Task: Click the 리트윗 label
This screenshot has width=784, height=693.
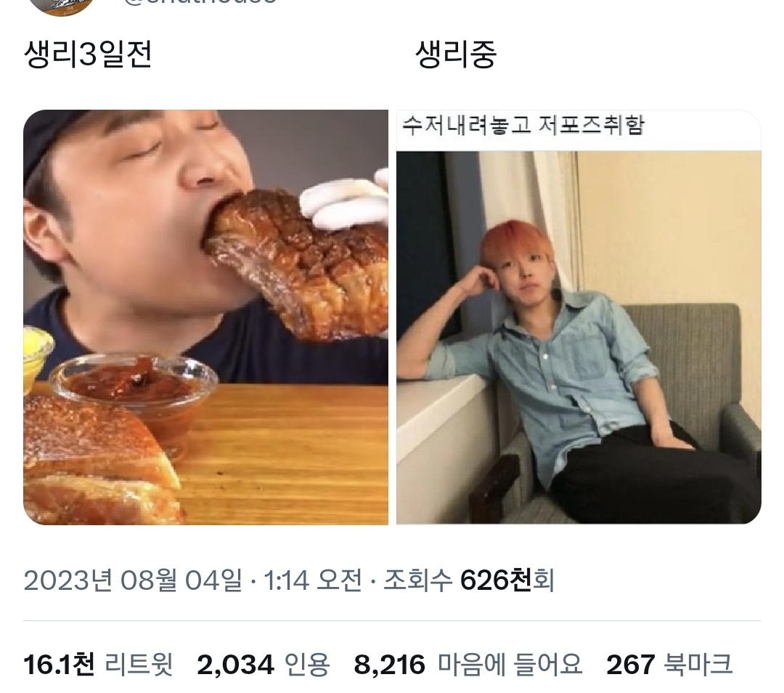Action: 139,665
